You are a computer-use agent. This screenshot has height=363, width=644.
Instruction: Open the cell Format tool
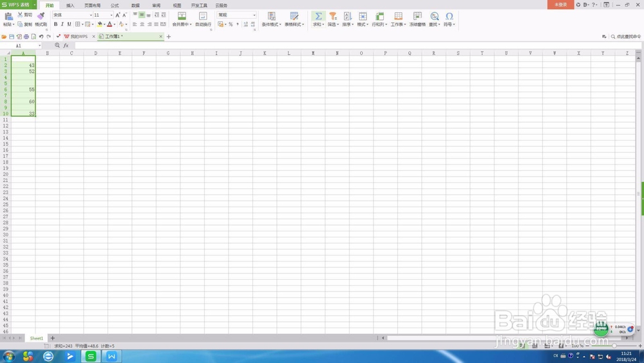click(362, 19)
